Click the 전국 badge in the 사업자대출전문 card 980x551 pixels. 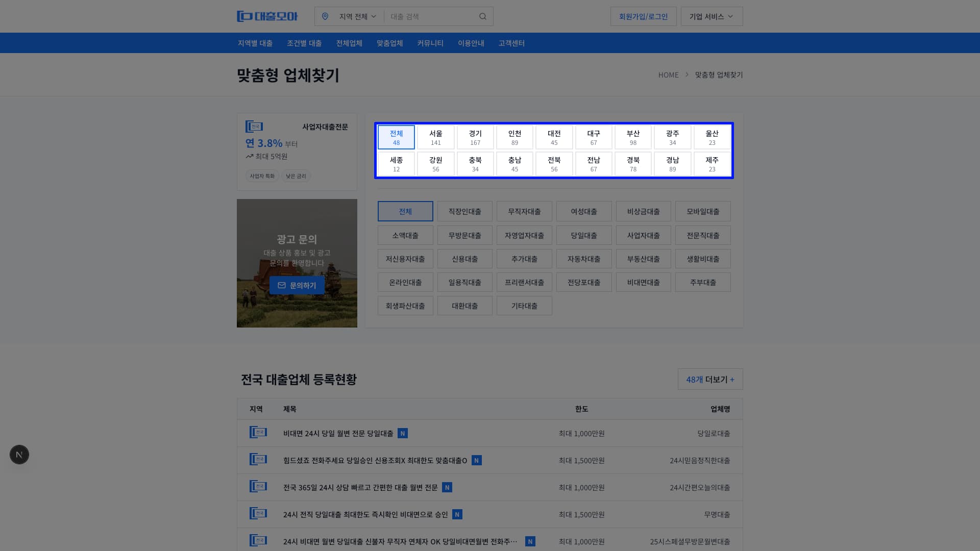254,126
